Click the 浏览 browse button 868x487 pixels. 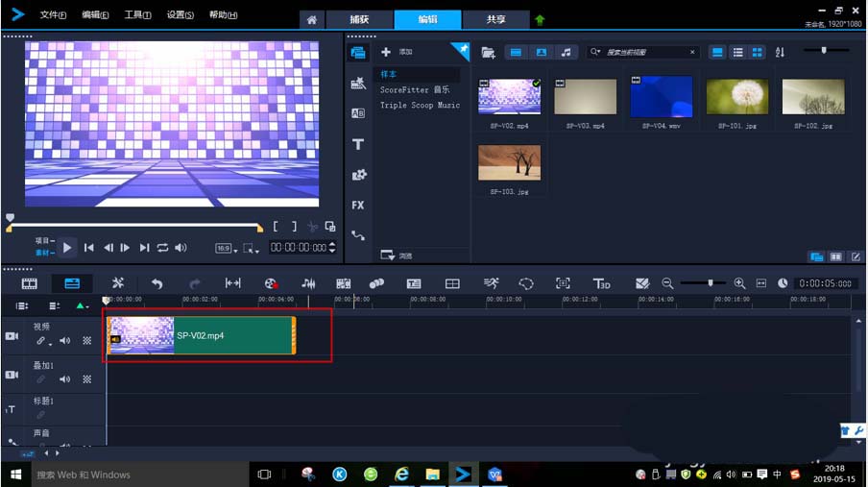tap(397, 256)
